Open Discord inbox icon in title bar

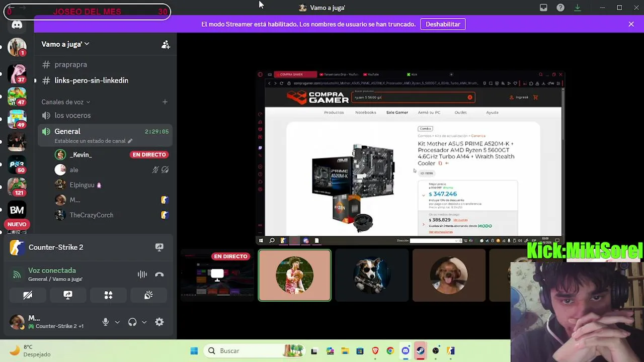543,8
